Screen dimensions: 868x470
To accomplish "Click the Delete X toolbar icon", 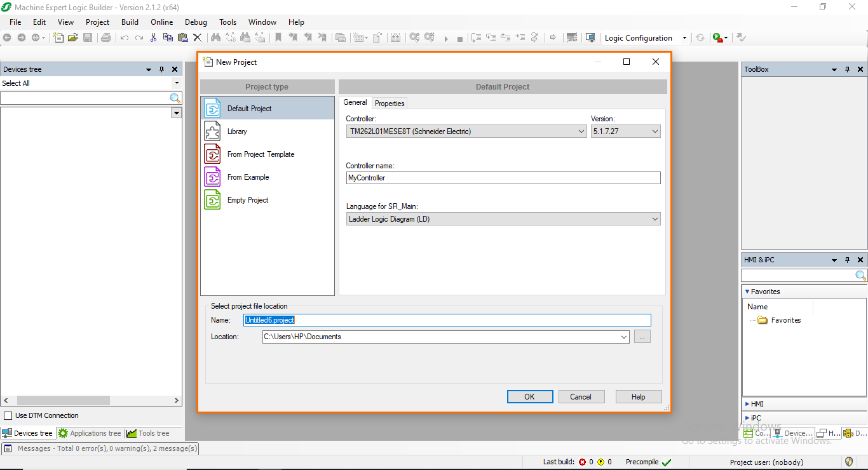I will pyautogui.click(x=197, y=37).
